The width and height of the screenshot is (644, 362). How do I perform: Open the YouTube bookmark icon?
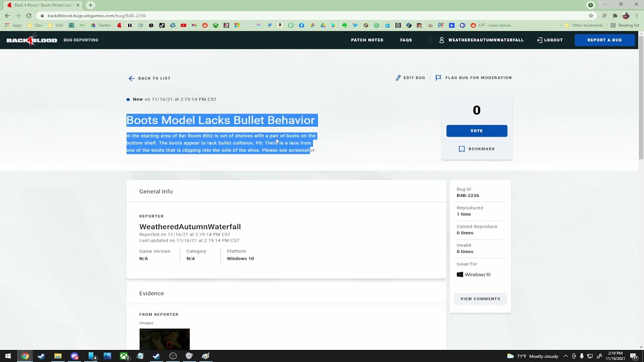pos(183,25)
